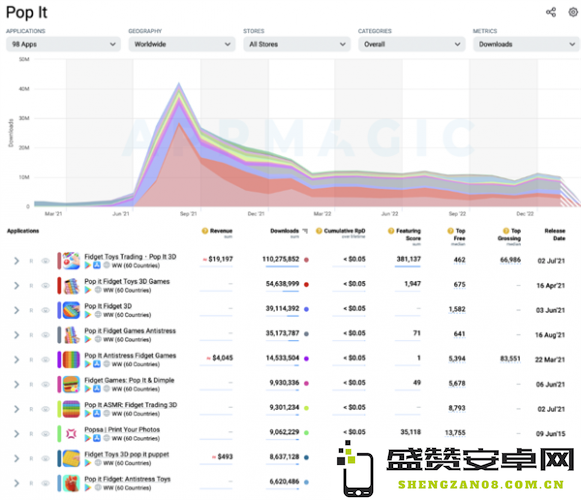Screen dimensions: 581x500
Task: Click the Pop it Fidget Toys 3D Games app icon
Action: click(x=71, y=285)
